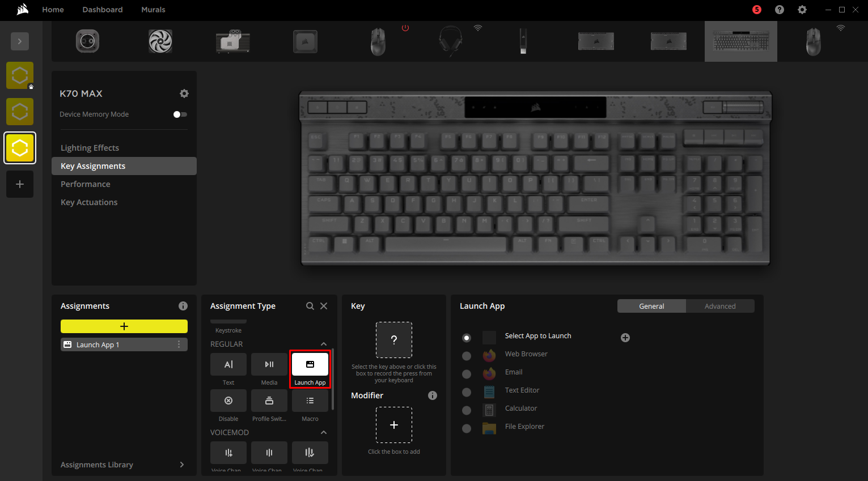This screenshot has height=481, width=868.
Task: Click the yellow add assignment button
Action: pyautogui.click(x=124, y=326)
